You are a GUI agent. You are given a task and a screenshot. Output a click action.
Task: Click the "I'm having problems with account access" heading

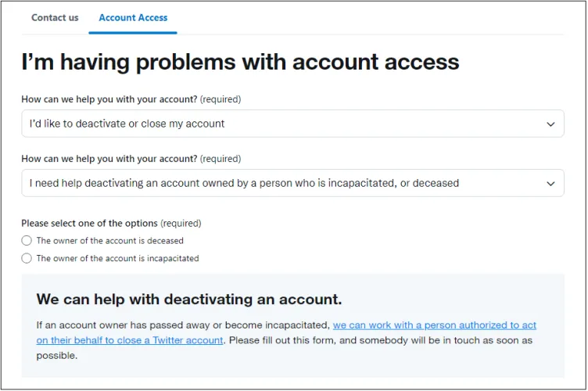click(x=240, y=62)
